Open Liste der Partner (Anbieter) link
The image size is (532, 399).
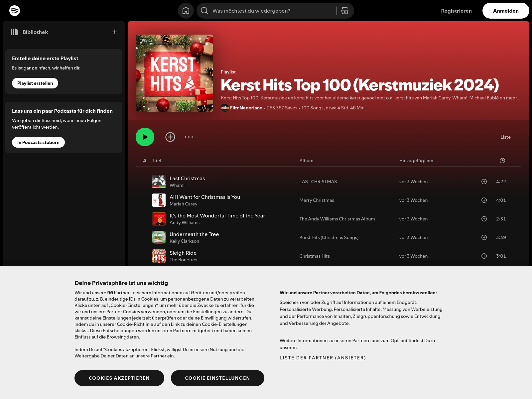[x=323, y=358]
